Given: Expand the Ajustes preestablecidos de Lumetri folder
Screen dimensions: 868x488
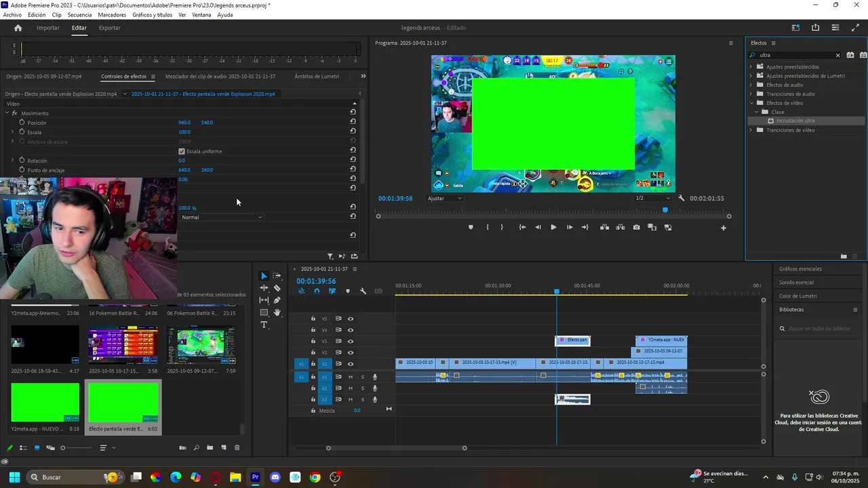Looking at the screenshot, I should point(751,76).
